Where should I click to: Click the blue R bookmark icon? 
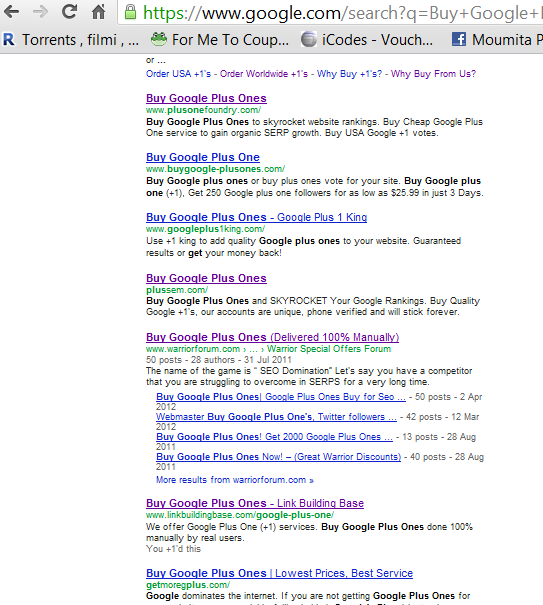tap(9, 39)
